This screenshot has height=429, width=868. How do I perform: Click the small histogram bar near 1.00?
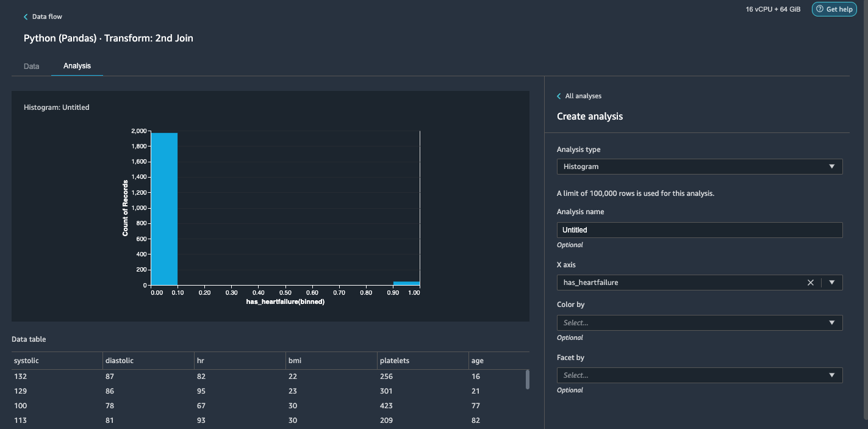click(x=406, y=283)
